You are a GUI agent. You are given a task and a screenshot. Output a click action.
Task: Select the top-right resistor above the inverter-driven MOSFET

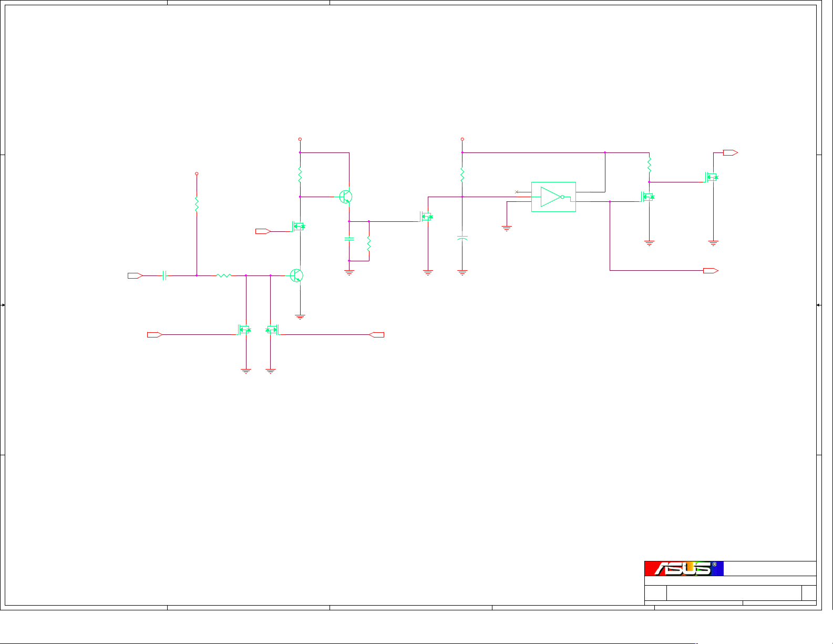[x=650, y=165]
